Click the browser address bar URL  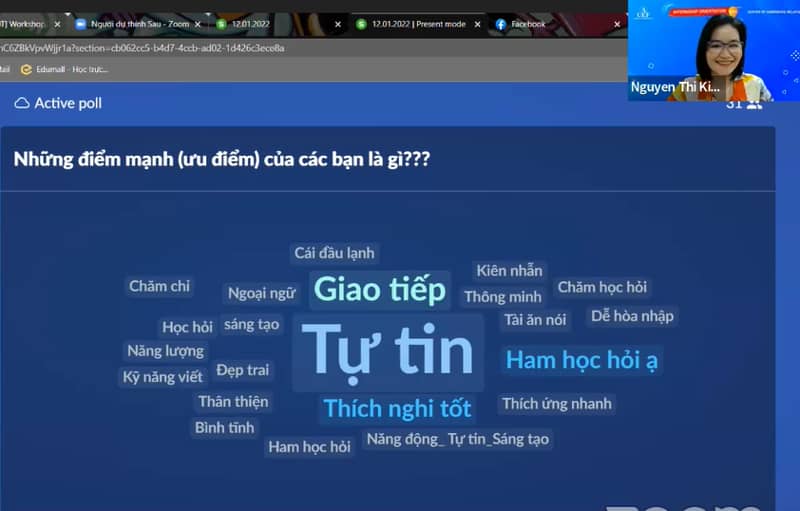150,47
